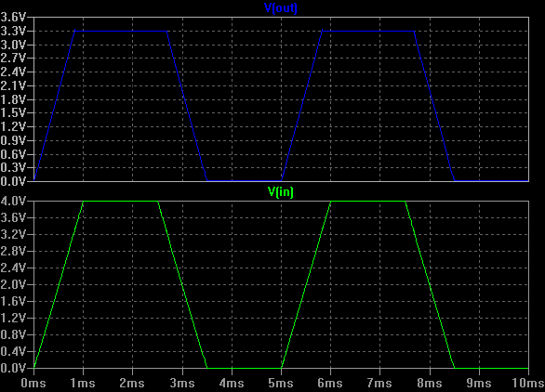Click the 2.0V label on V(in) axis
545x392 pixels.
coord(13,285)
